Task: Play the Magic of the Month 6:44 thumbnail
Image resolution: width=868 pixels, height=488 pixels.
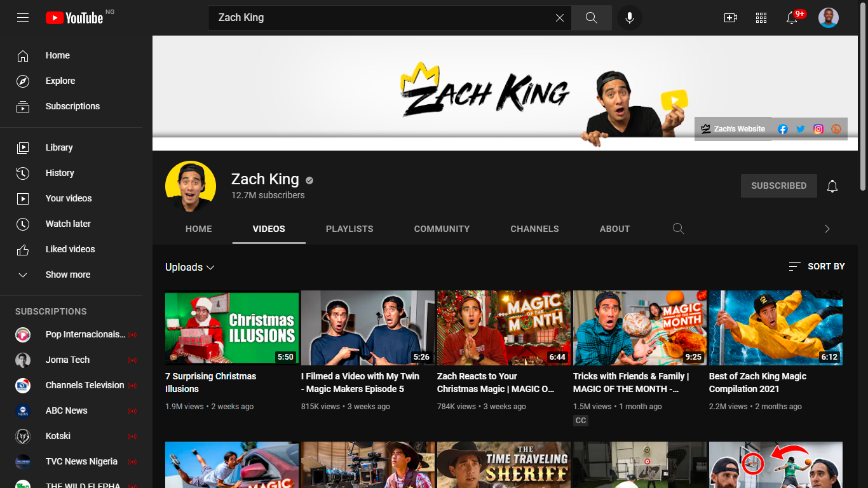Action: (504, 328)
